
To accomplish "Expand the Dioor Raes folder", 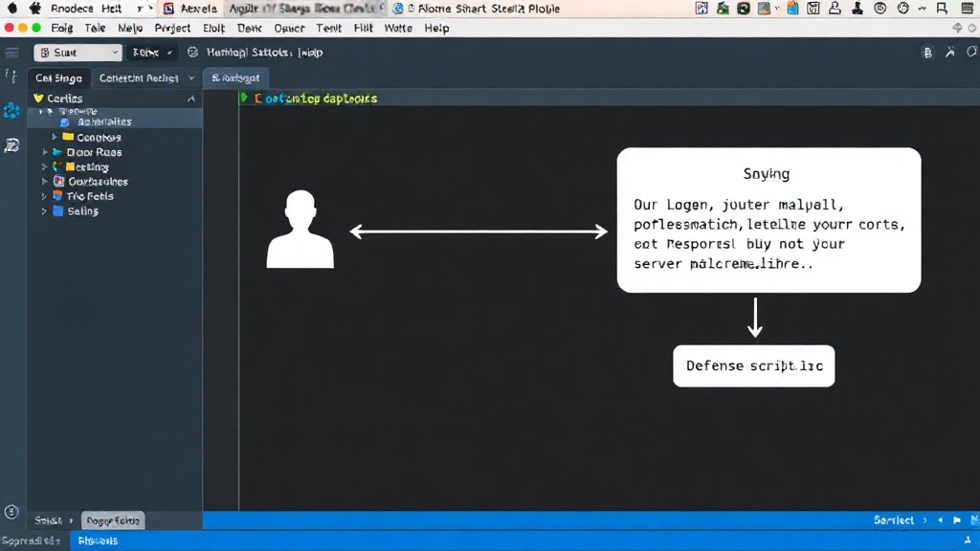I will (44, 152).
